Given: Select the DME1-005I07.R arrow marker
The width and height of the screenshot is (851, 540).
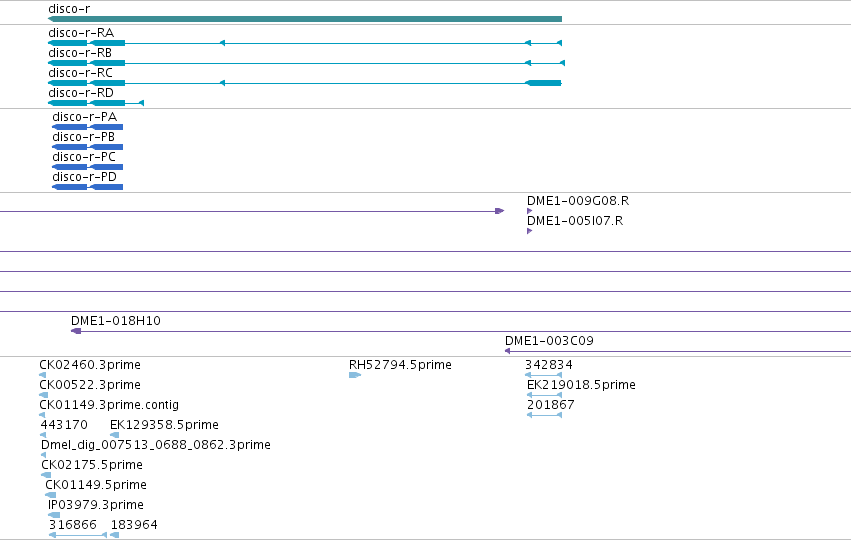Looking at the screenshot, I should [x=530, y=231].
